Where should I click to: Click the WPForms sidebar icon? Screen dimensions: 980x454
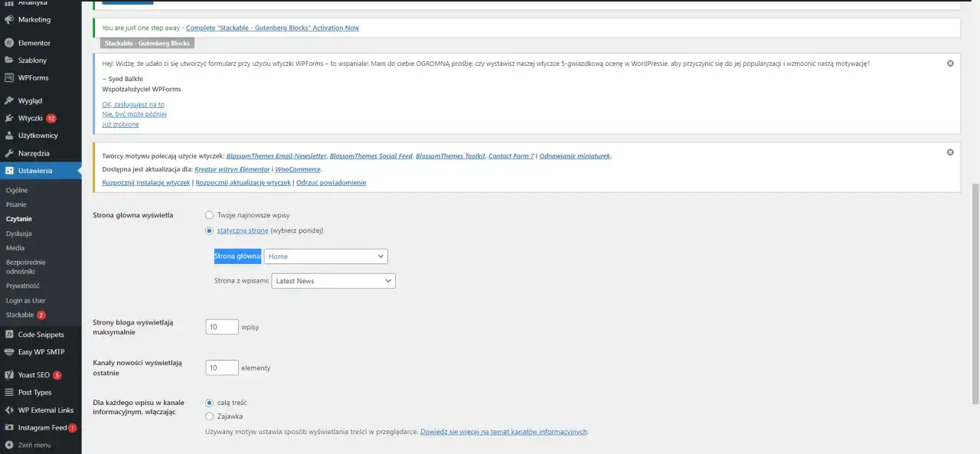click(x=8, y=78)
